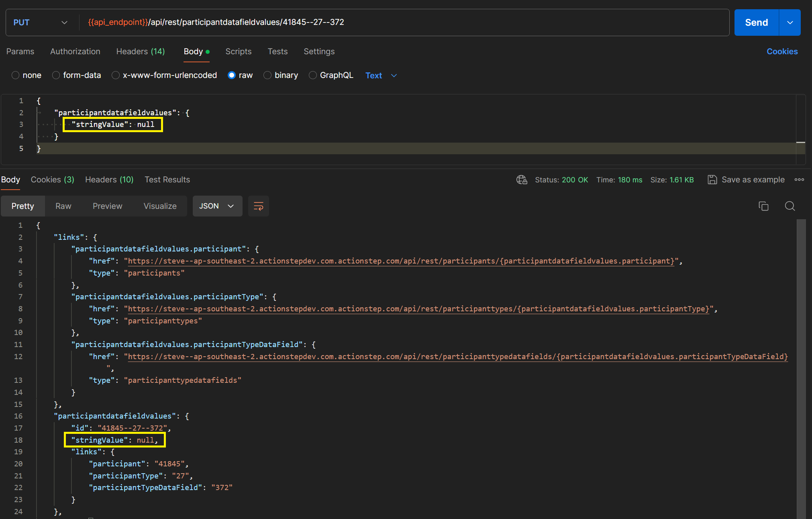Click the "participantTypeDataField": "372" line
Image resolution: width=812 pixels, height=519 pixels.
pyautogui.click(x=161, y=488)
